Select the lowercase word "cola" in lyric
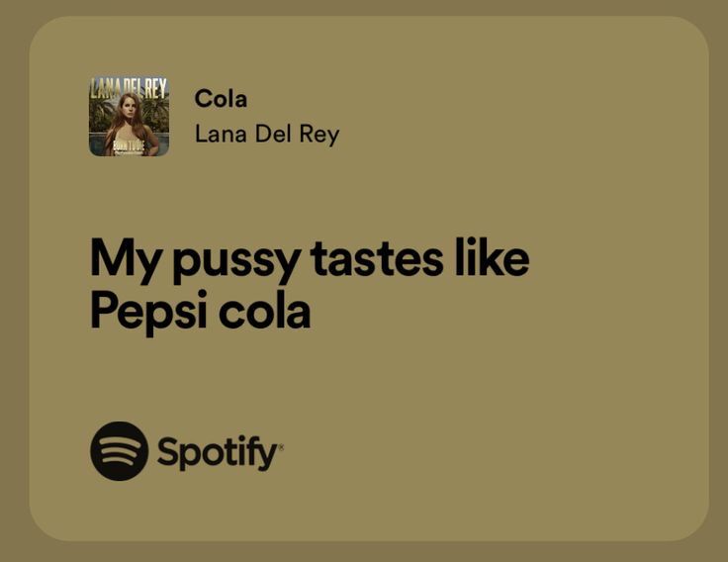The height and width of the screenshot is (562, 728). 265,312
